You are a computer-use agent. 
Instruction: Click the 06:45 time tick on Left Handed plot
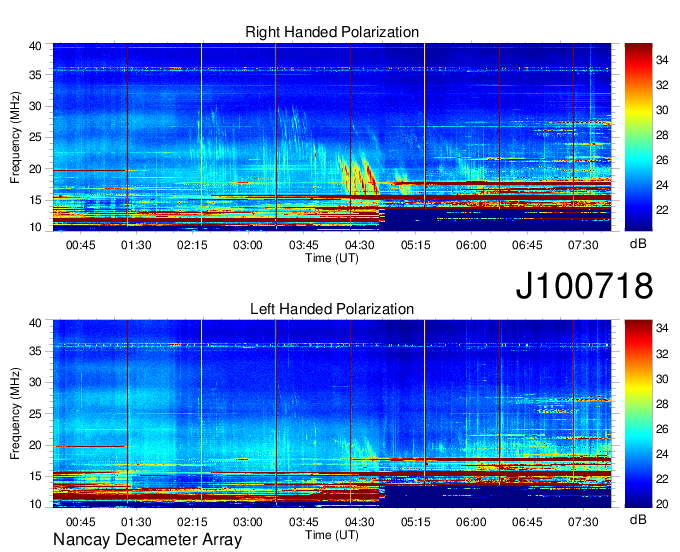point(527,522)
